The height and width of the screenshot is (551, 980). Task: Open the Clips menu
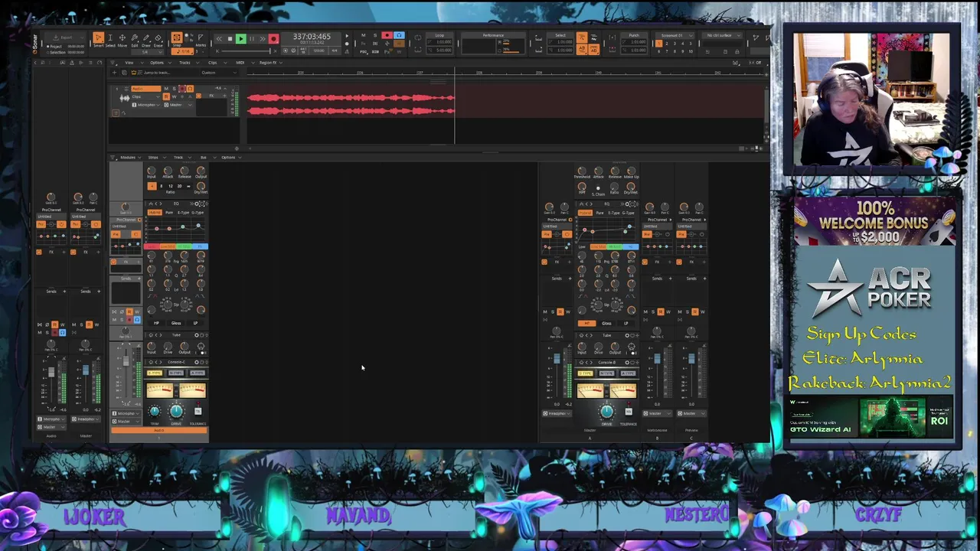[x=215, y=63]
